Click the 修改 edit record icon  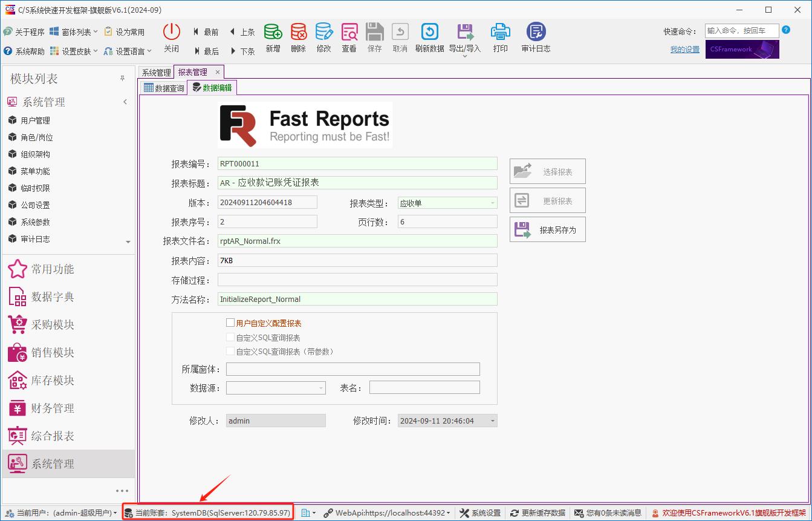point(323,32)
